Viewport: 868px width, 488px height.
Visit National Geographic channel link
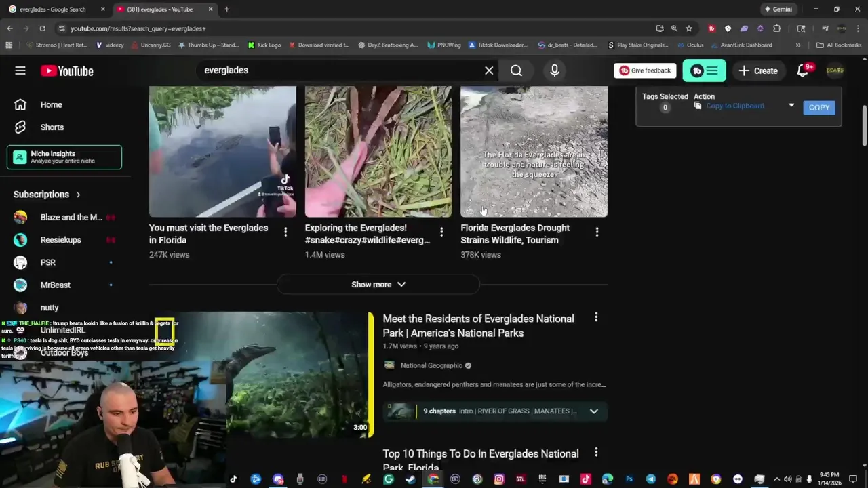tap(431, 365)
